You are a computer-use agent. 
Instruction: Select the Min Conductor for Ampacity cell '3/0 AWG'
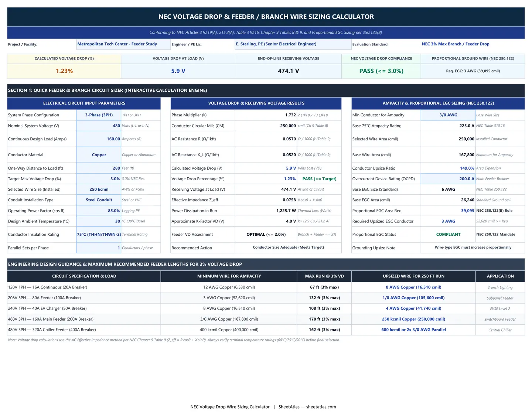(448, 115)
